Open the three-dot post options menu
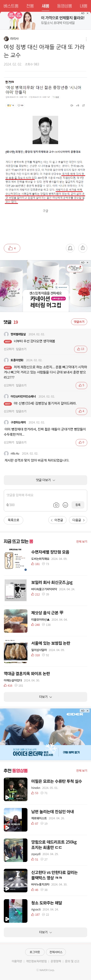The width and height of the screenshot is (91, 980). click(86, 39)
